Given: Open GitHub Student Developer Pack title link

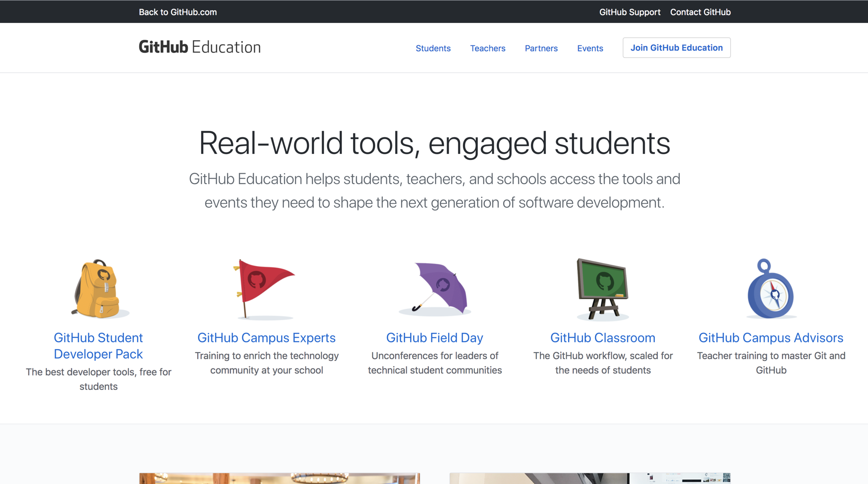Looking at the screenshot, I should (98, 346).
